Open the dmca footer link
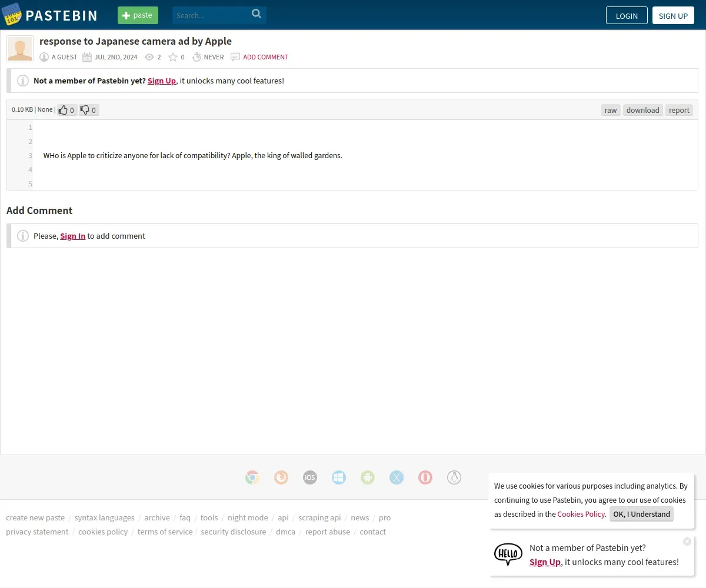The height and width of the screenshot is (588, 706). coord(286,532)
